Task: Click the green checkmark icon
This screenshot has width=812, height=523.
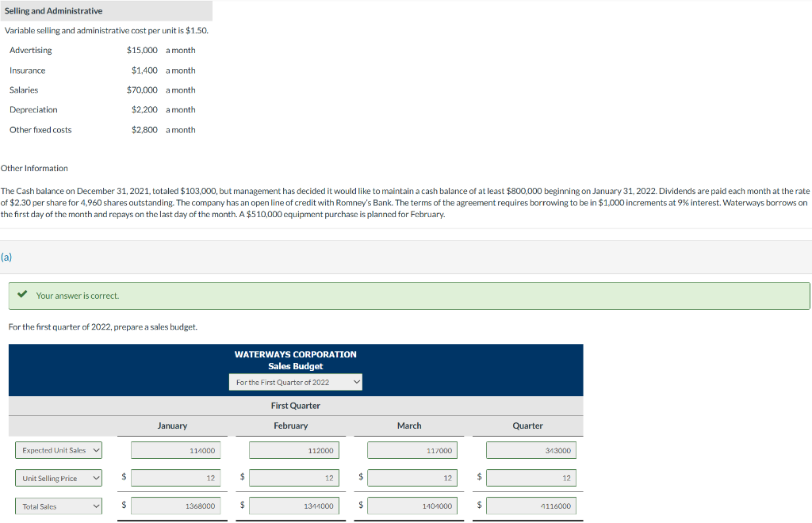Action: pos(21,294)
